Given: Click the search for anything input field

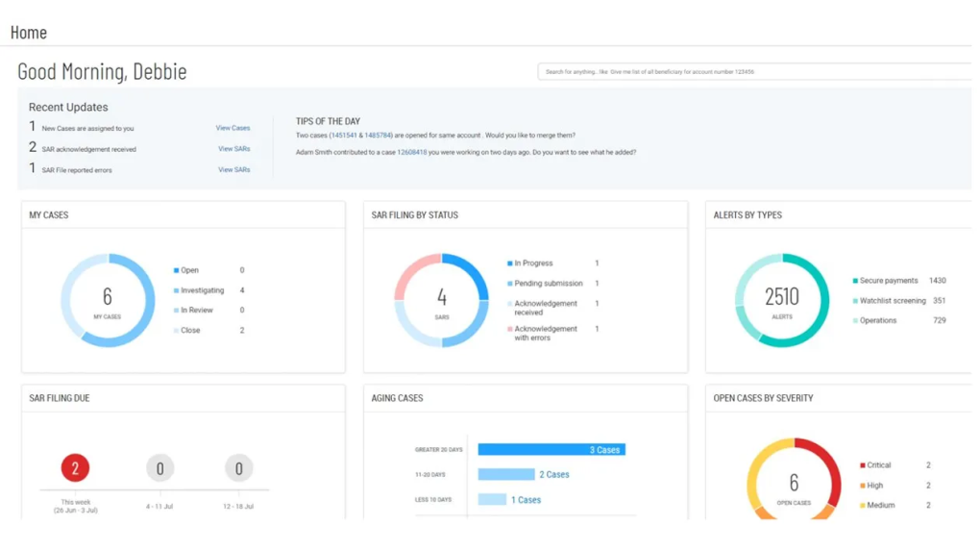Looking at the screenshot, I should coord(754,72).
